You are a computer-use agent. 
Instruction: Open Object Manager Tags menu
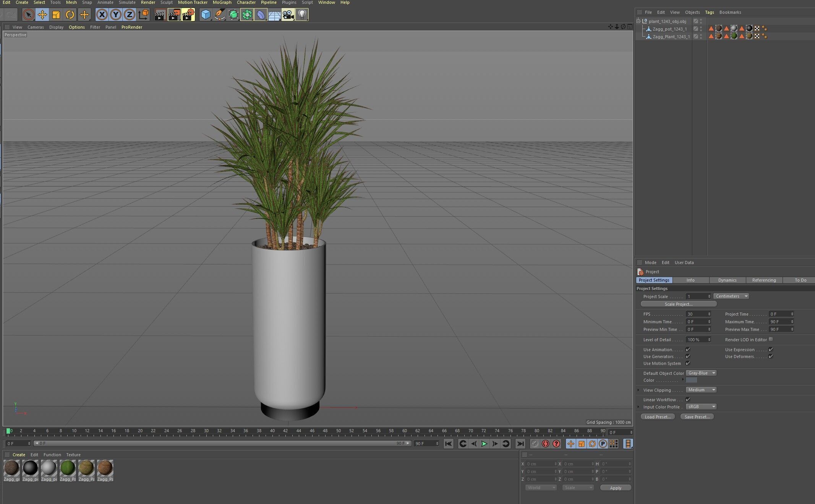[710, 12]
